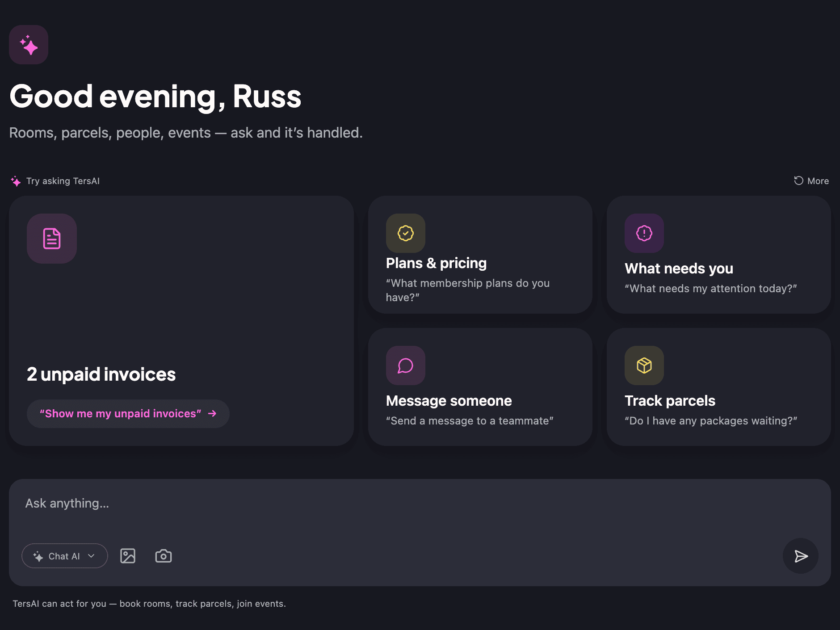Viewport: 840px width, 630px height.
Task: Open the Chat AI mode dropdown
Action: click(65, 556)
